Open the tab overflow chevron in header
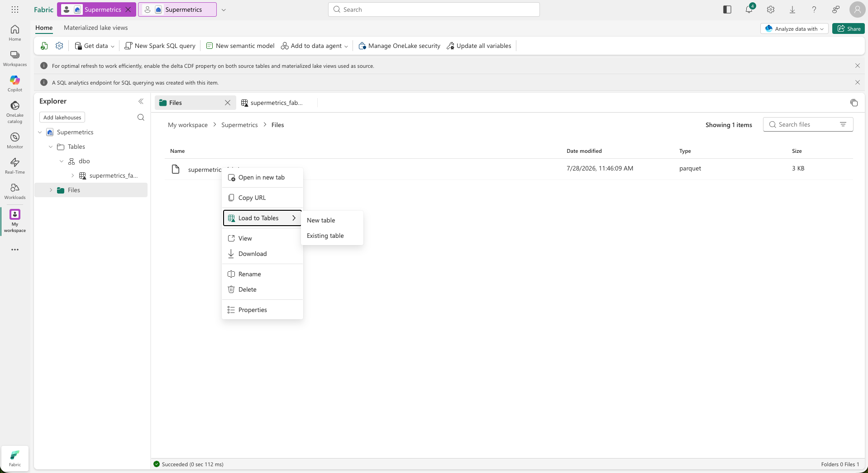 point(224,9)
